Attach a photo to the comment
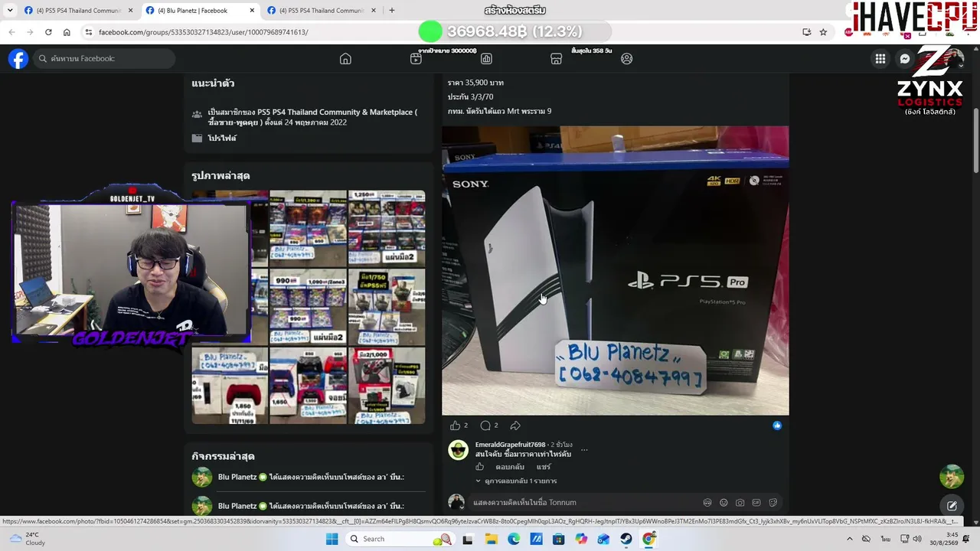The width and height of the screenshot is (980, 551). click(x=740, y=503)
